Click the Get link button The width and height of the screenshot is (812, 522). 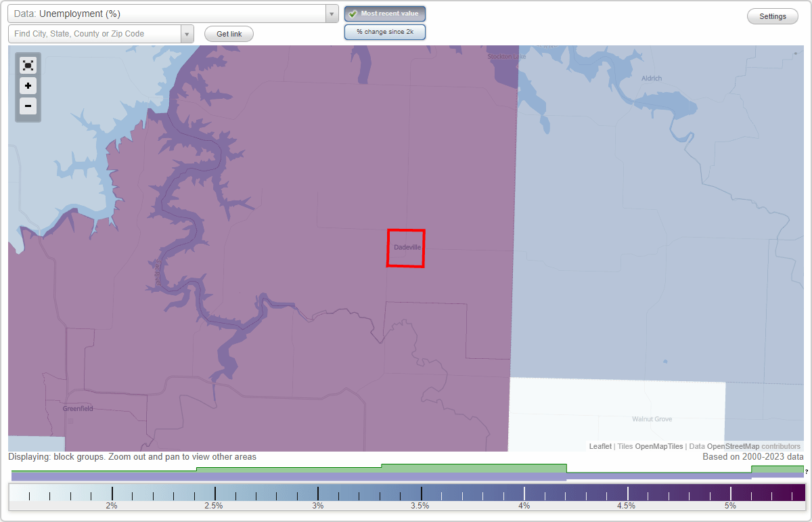pyautogui.click(x=229, y=34)
